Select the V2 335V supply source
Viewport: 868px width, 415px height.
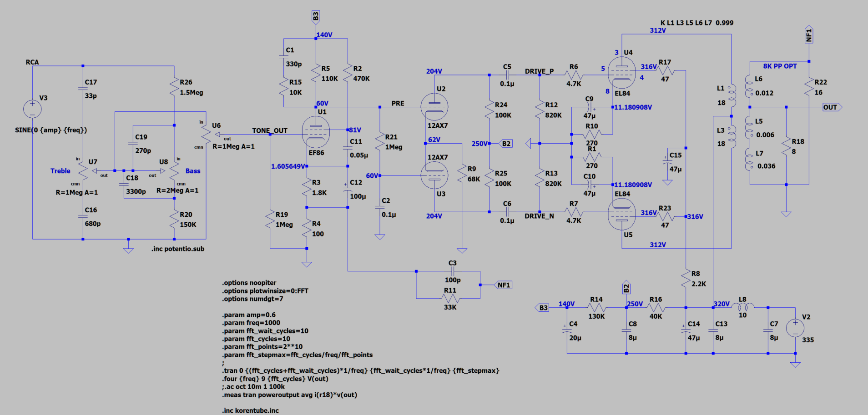795,328
